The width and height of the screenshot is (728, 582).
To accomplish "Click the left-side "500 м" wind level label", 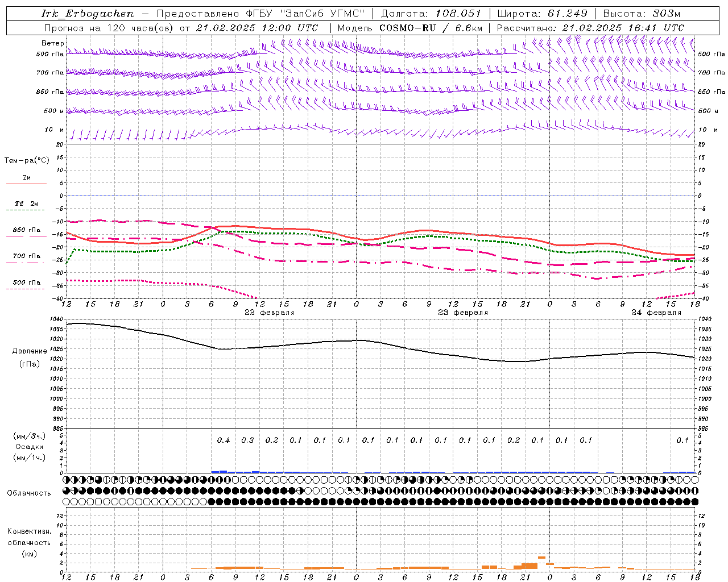I will click(x=54, y=111).
